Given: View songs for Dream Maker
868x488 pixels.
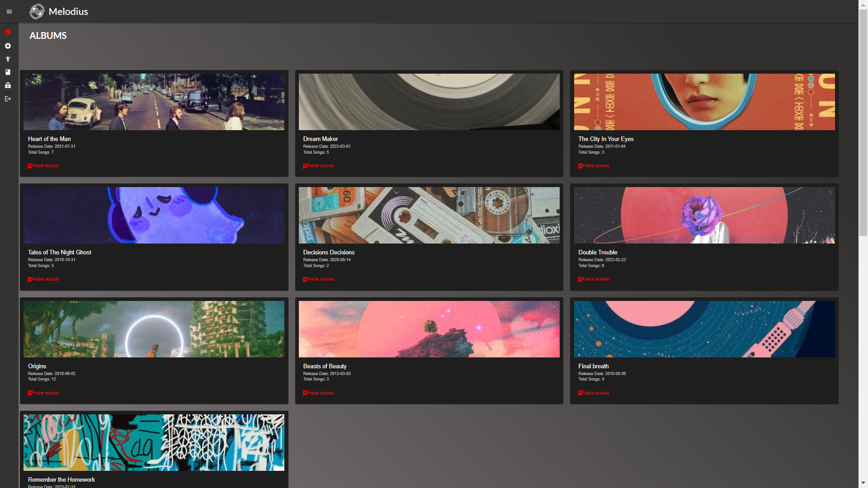Looking at the screenshot, I should point(318,166).
